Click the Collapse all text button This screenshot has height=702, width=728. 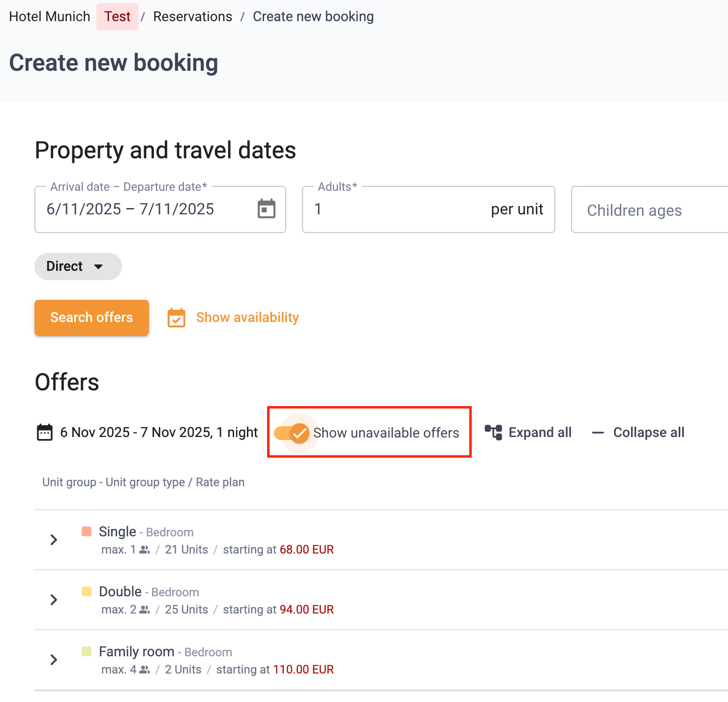[x=649, y=433]
